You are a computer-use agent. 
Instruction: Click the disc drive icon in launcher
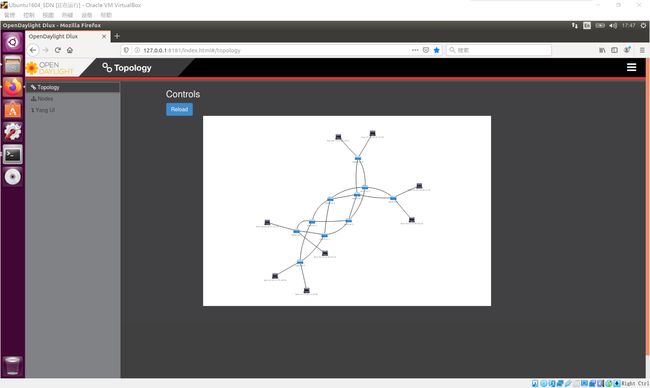pyautogui.click(x=13, y=177)
